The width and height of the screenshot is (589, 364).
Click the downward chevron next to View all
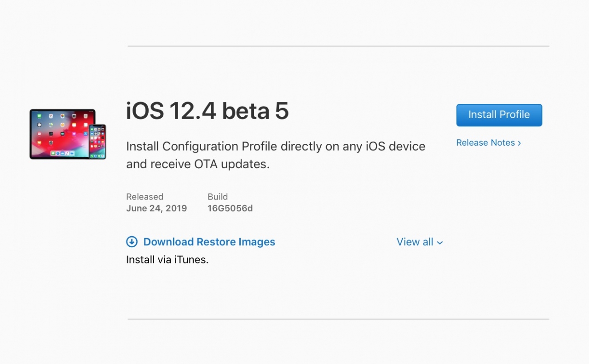[x=440, y=242]
